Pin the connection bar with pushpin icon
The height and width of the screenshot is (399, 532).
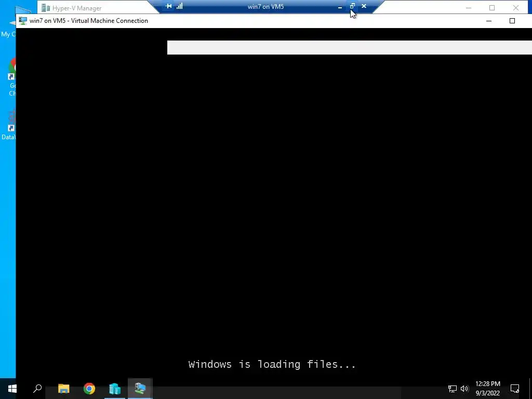[168, 6]
